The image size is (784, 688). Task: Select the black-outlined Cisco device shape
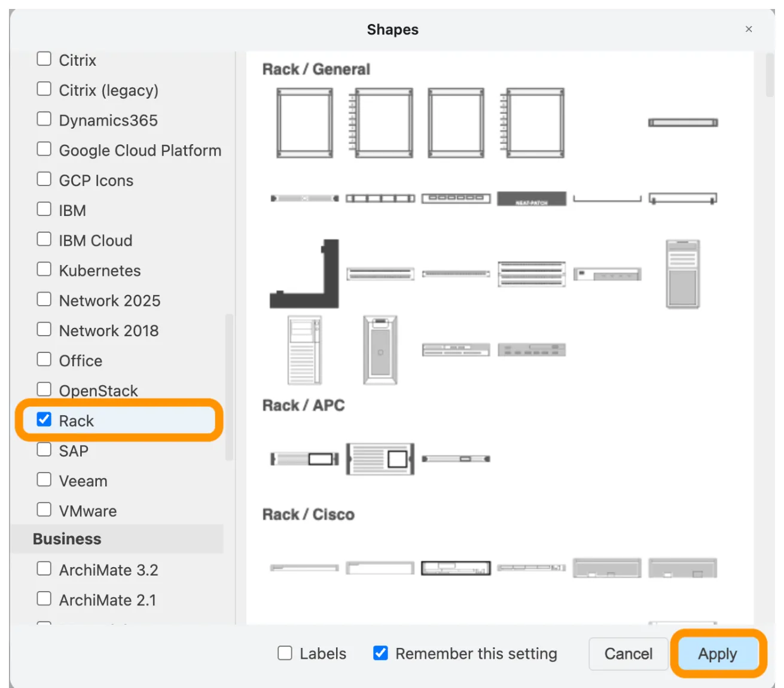[456, 568]
